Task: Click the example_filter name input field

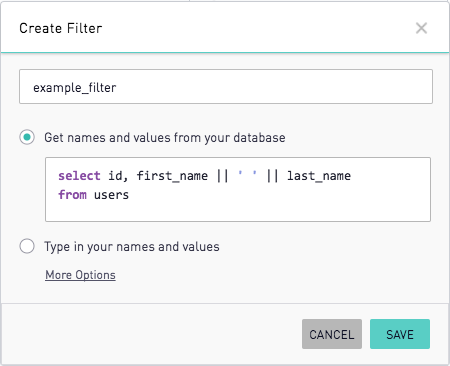Action: (x=226, y=87)
